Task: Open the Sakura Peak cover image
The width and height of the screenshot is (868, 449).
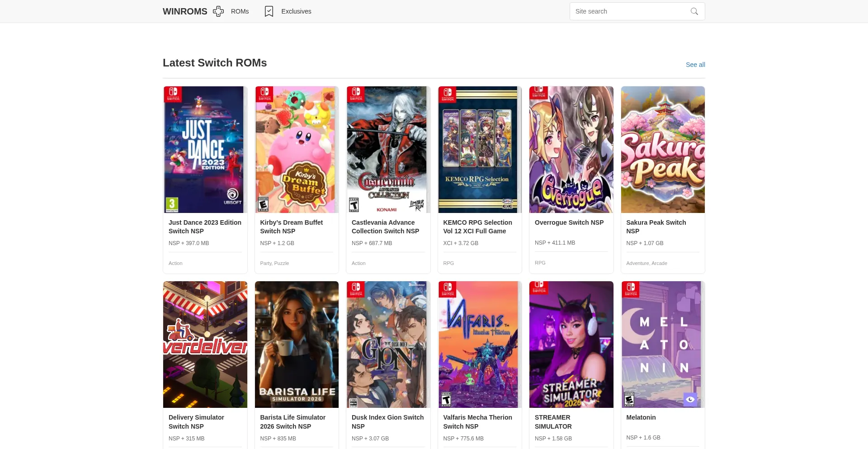Action: point(663,150)
